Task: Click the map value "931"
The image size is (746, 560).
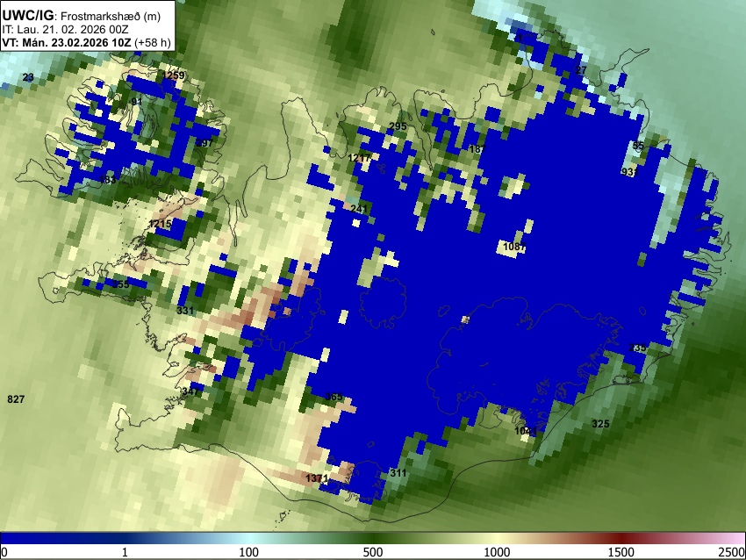Action: tap(629, 172)
